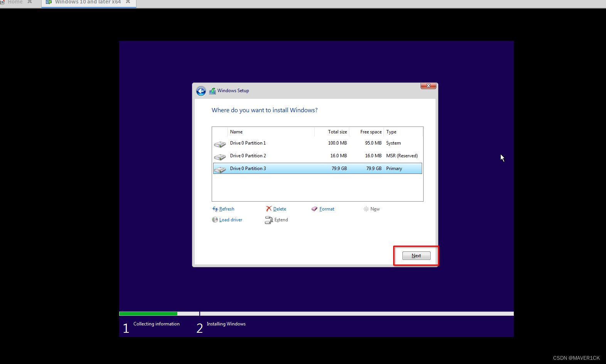Close the Windows Setup dialog

click(x=428, y=86)
